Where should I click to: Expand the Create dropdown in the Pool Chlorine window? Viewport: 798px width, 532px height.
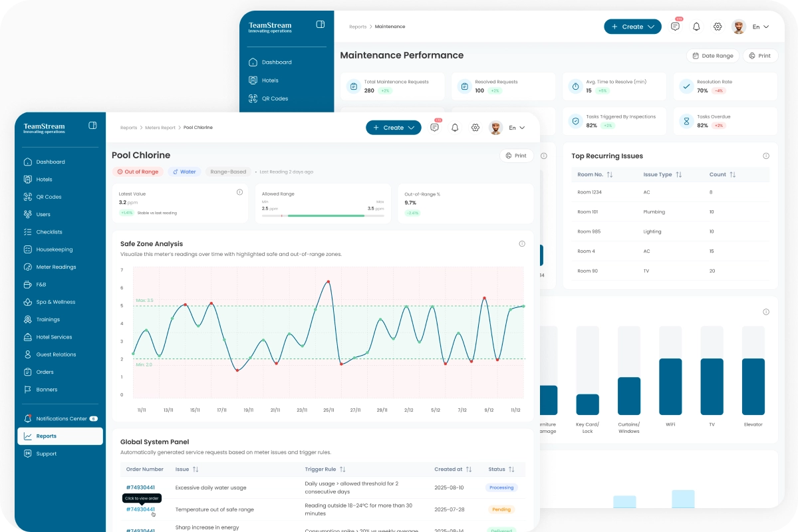pos(393,128)
